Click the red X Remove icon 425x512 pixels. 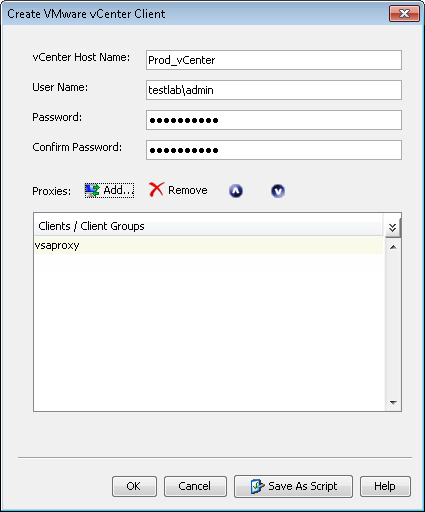click(156, 189)
